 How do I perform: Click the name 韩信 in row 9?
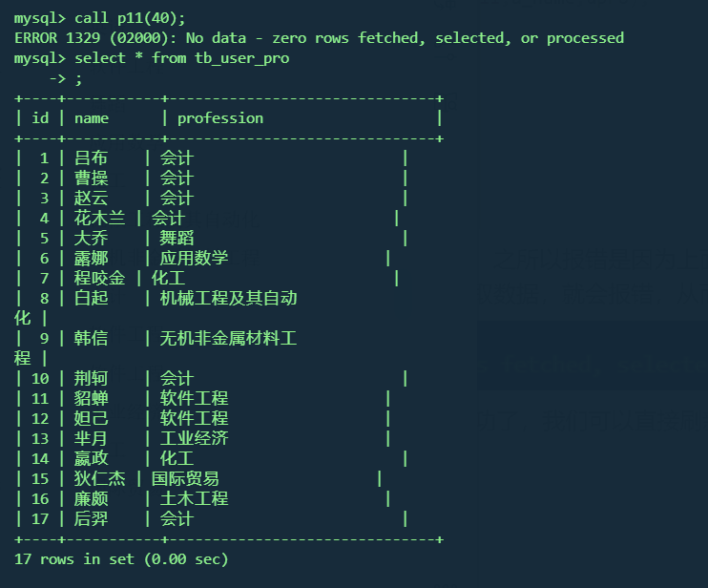pyautogui.click(x=92, y=339)
